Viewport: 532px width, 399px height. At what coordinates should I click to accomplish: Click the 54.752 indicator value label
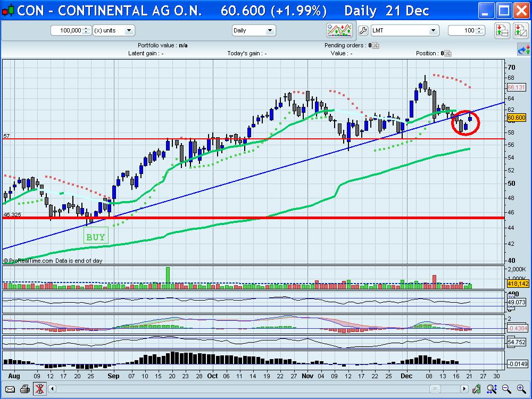[x=517, y=342]
